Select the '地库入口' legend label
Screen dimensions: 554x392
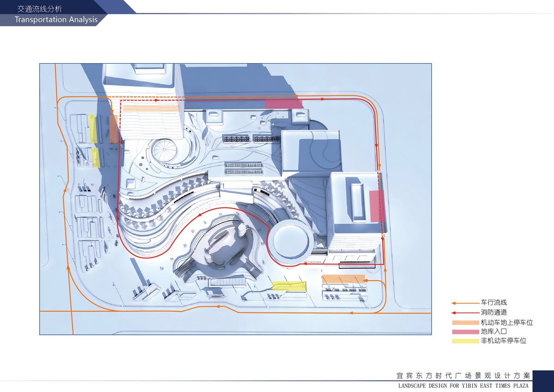494,332
